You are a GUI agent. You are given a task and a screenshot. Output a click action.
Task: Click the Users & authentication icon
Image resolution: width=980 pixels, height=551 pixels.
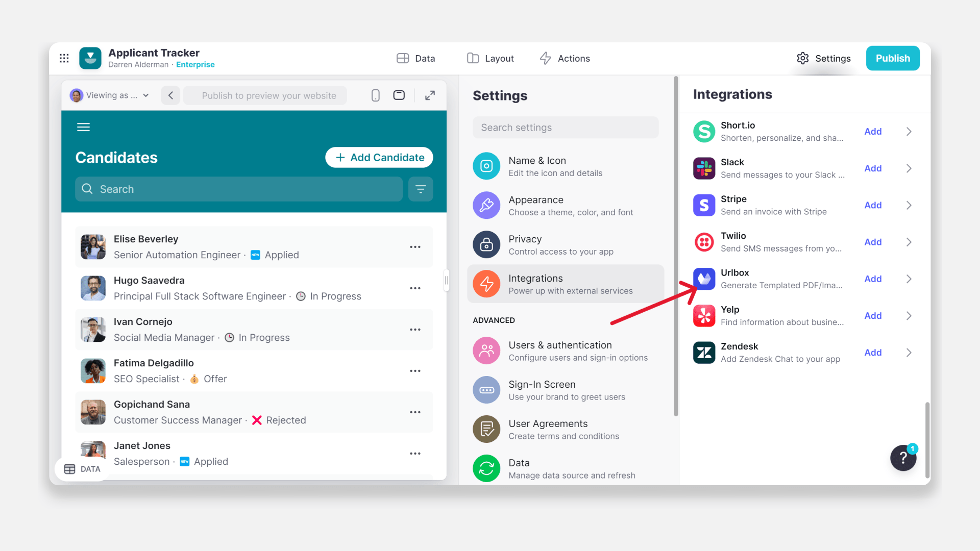(486, 350)
